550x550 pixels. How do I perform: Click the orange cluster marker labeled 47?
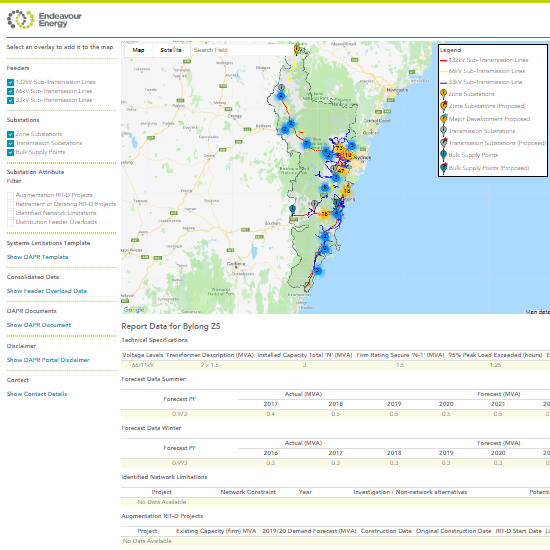[341, 171]
